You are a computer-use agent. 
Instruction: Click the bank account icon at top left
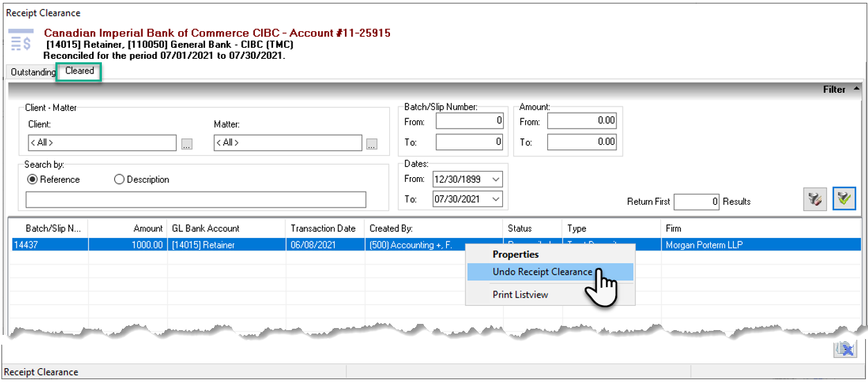pyautogui.click(x=21, y=40)
